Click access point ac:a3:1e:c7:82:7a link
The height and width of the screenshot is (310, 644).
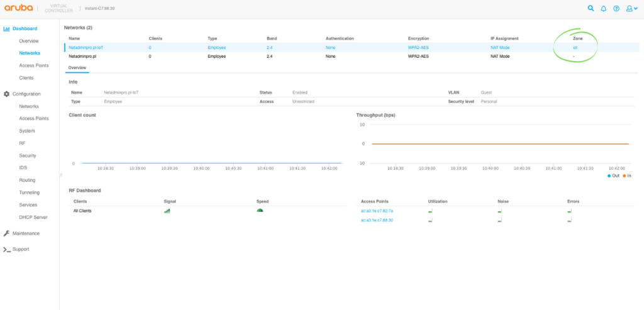(x=377, y=211)
